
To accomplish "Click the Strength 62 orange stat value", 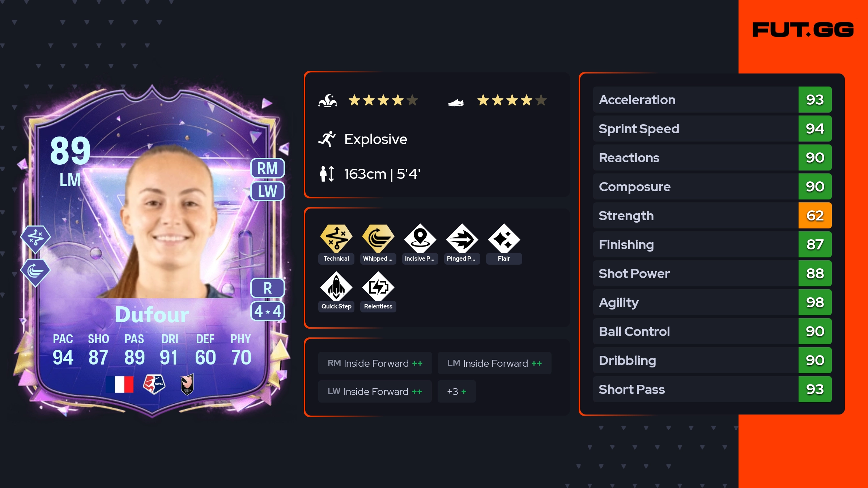I will [x=815, y=215].
